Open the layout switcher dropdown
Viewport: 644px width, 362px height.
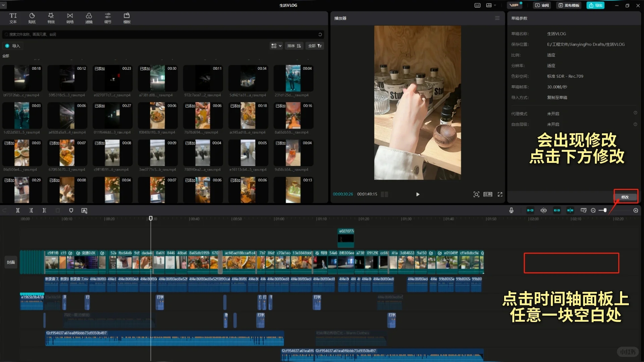pos(491,5)
